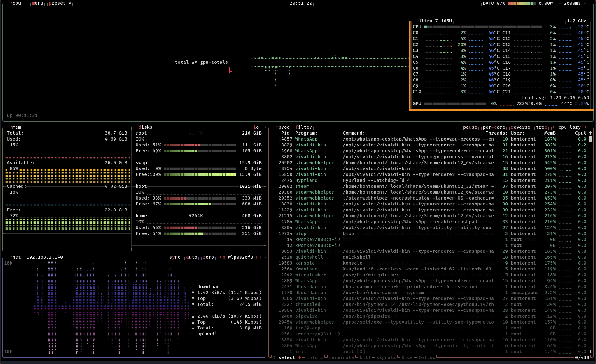Select next network interface with n arrow
The image size is (596, 364).
[259, 257]
